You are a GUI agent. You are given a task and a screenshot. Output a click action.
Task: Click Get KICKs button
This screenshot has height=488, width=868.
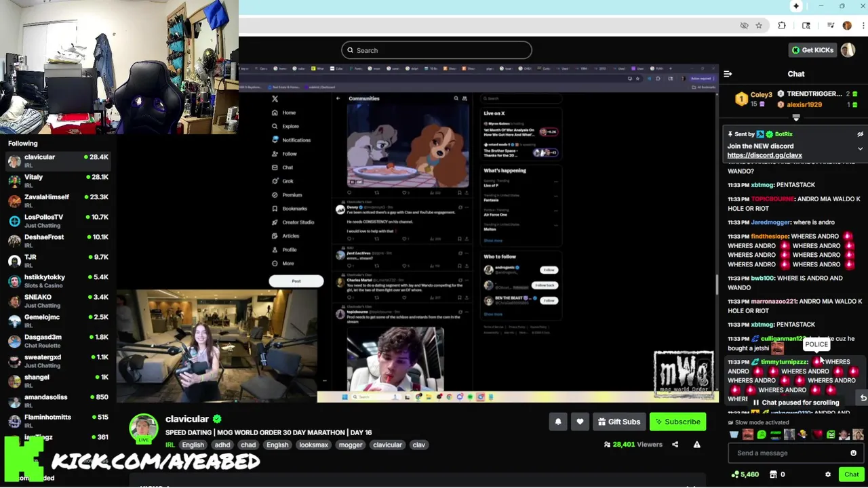click(812, 50)
